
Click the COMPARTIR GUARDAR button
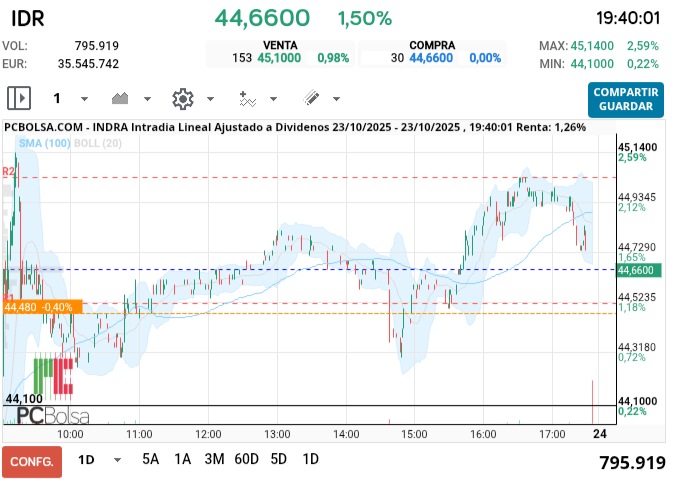click(x=625, y=99)
